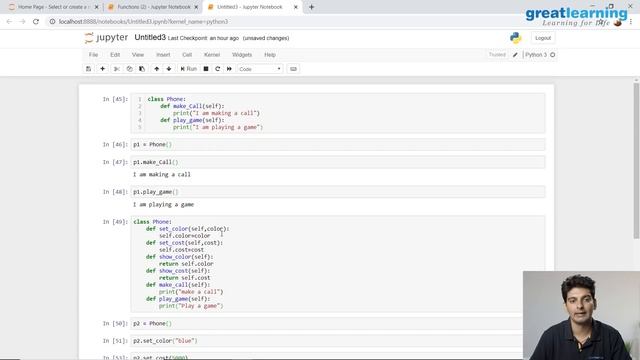Reload the browser page

pyautogui.click(x=36, y=22)
